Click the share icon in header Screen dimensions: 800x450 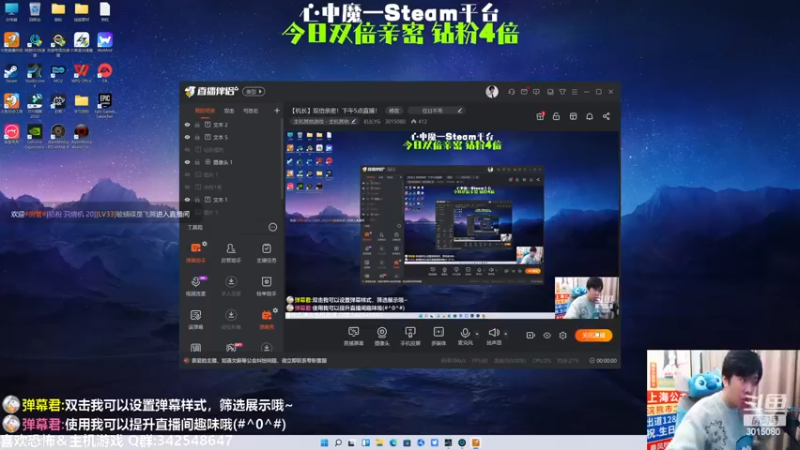606,116
